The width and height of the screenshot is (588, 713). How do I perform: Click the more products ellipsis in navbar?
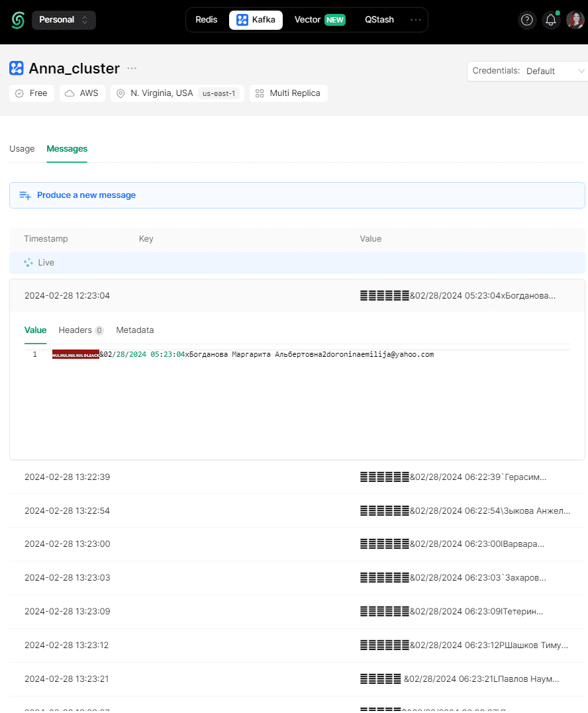point(415,20)
